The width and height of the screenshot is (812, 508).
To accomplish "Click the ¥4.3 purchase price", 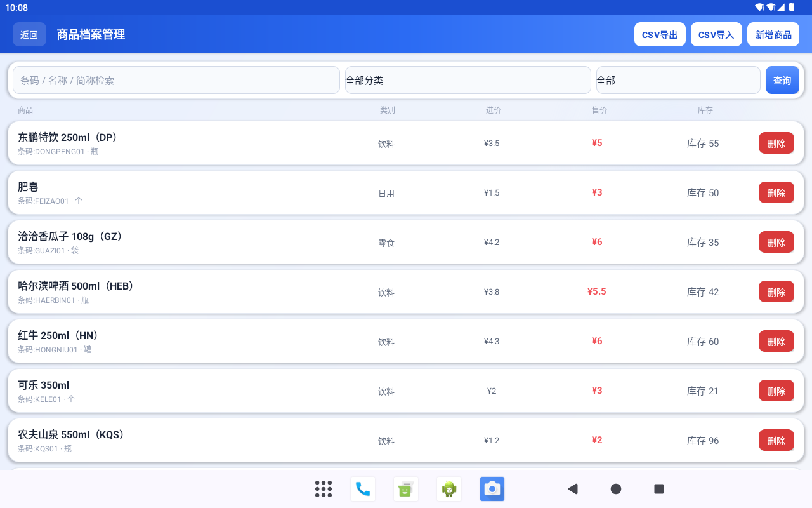I will (492, 342).
